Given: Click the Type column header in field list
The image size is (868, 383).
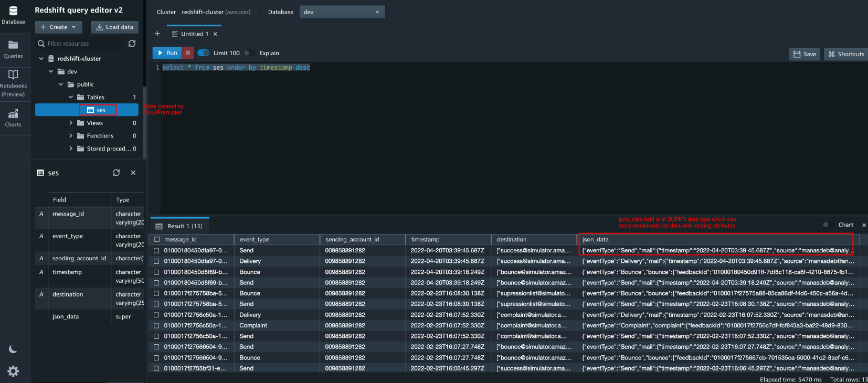Looking at the screenshot, I should click(128, 200).
